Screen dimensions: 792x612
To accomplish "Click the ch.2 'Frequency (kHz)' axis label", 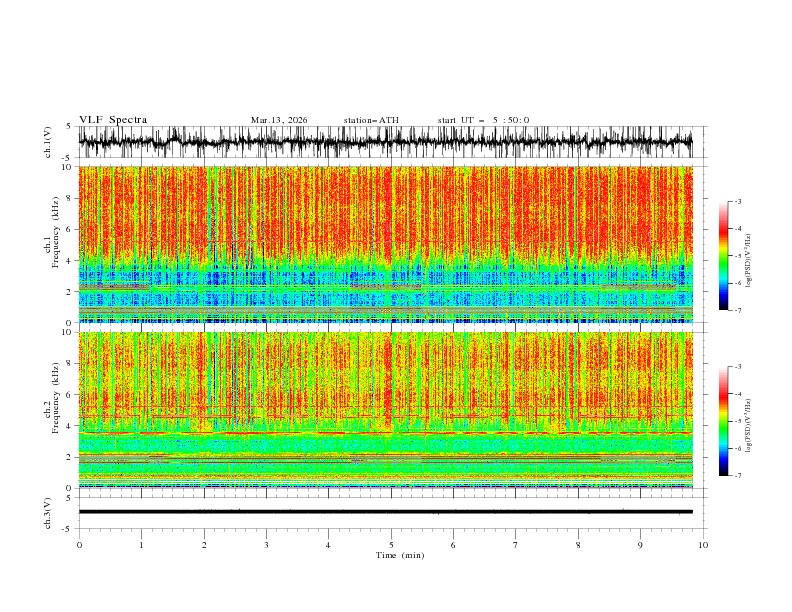I will [x=55, y=397].
